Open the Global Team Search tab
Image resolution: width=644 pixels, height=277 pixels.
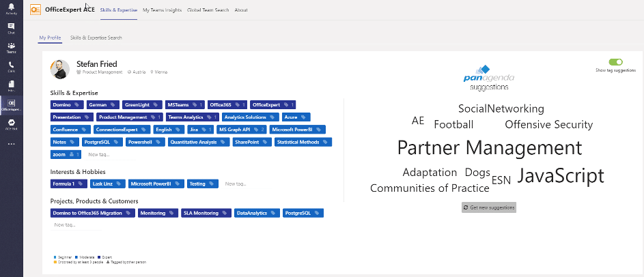(208, 10)
